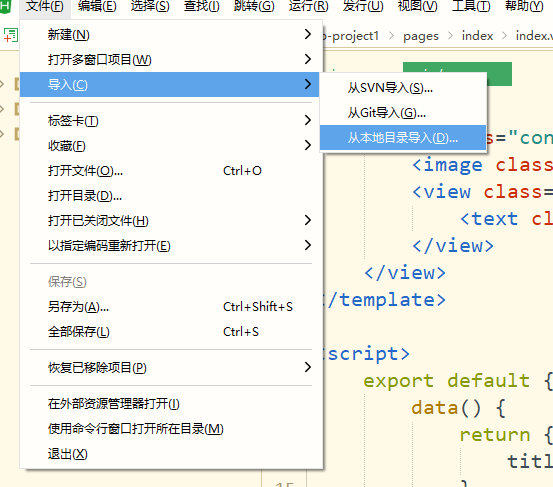Open the 跳转(G) menu
Screen dimensions: 553x487
point(254,6)
